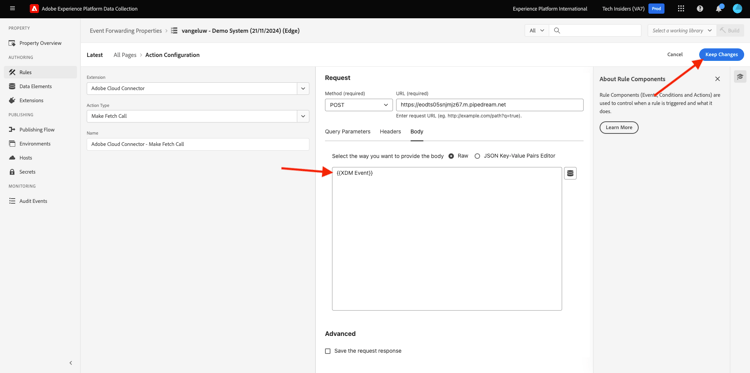Click the Cancel button

pyautogui.click(x=675, y=55)
